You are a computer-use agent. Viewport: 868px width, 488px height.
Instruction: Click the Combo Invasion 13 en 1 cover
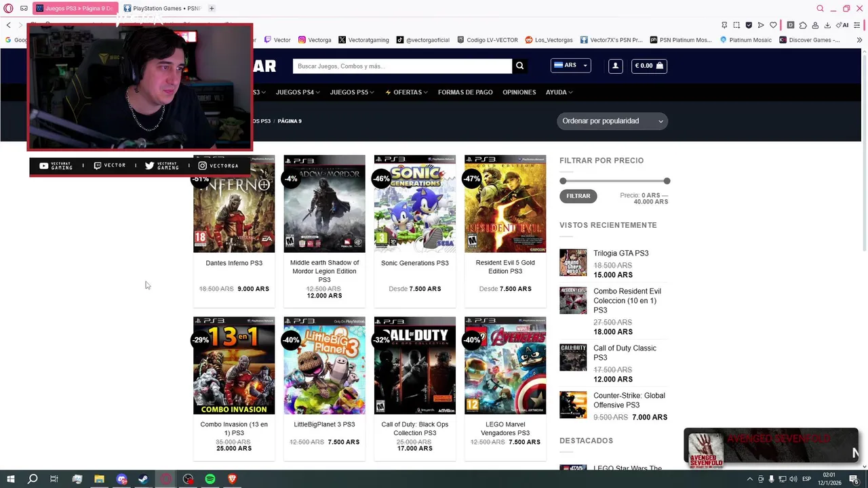pyautogui.click(x=234, y=365)
